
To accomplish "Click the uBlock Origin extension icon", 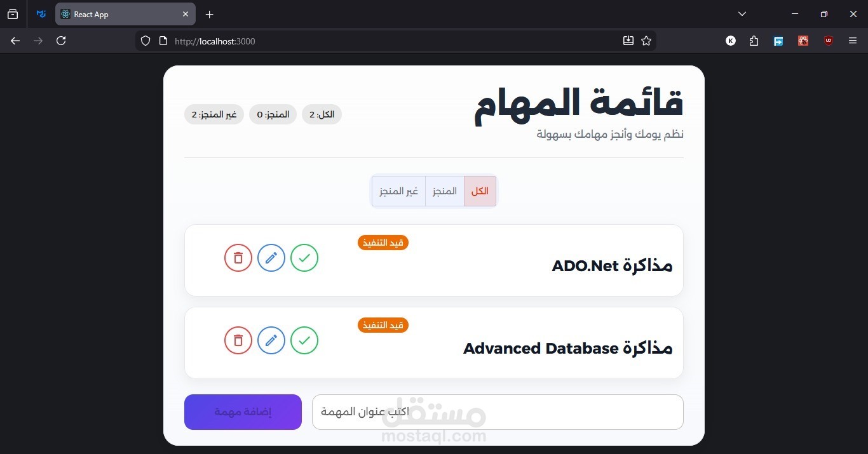I will (x=828, y=41).
